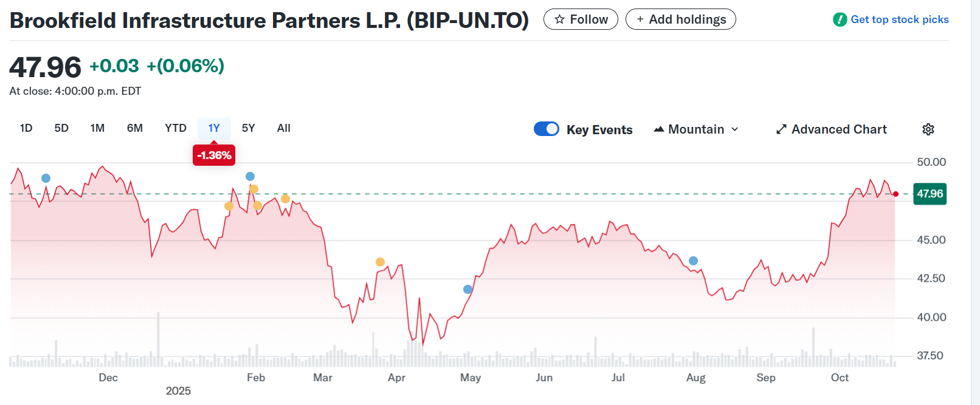
Task: Expand the Mountain chart type dropdown
Action: (696, 129)
